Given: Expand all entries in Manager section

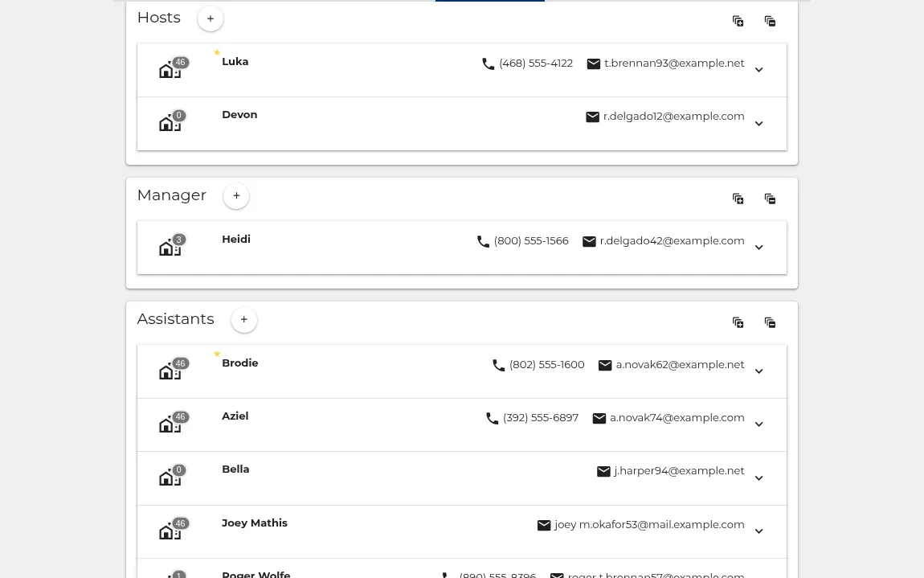Looking at the screenshot, I should click(x=738, y=199).
